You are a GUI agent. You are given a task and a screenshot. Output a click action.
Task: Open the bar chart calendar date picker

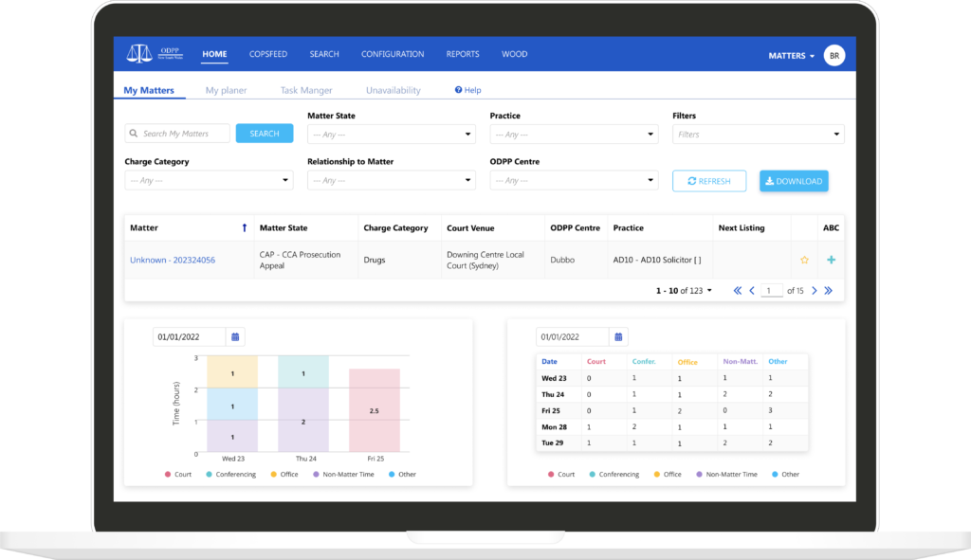click(x=236, y=336)
